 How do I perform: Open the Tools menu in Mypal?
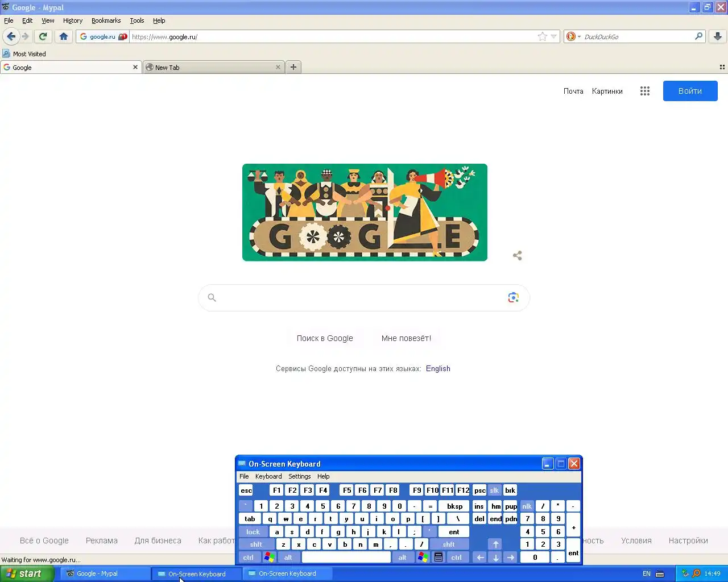[x=137, y=20]
